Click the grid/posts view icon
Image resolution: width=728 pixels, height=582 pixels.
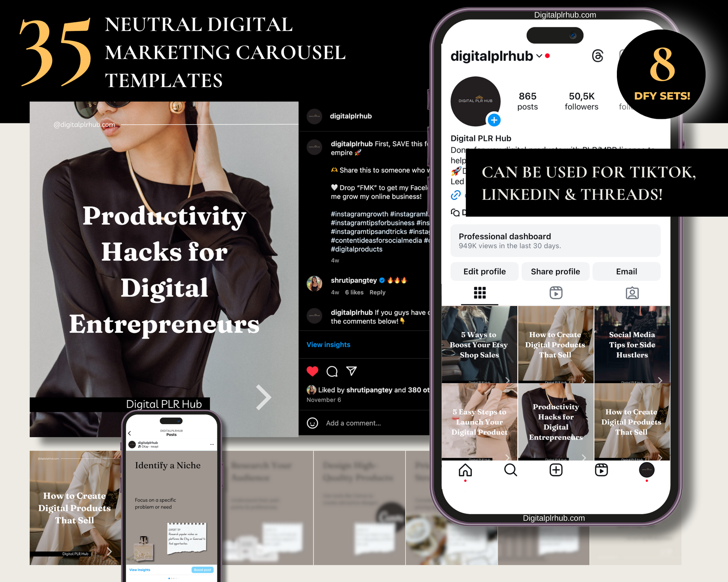coord(480,293)
